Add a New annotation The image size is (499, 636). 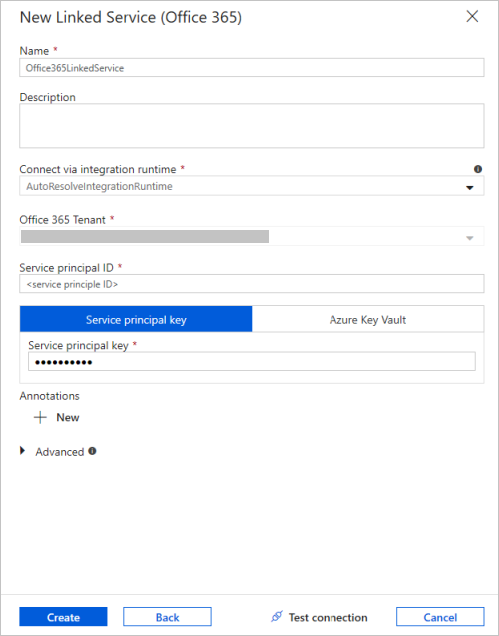tap(56, 417)
